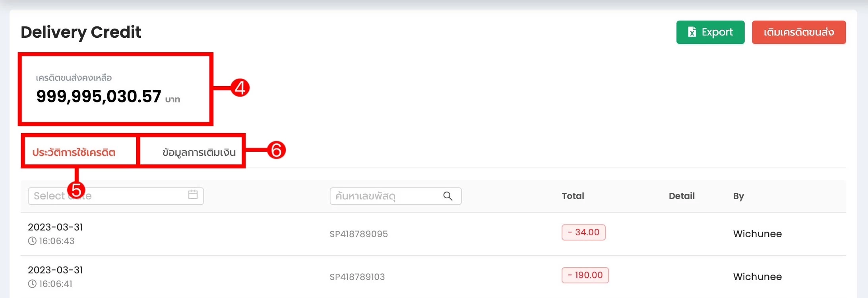Click the ค้นหาเลขพัสดุ search box
Screen dimensions: 868x298
click(386, 196)
